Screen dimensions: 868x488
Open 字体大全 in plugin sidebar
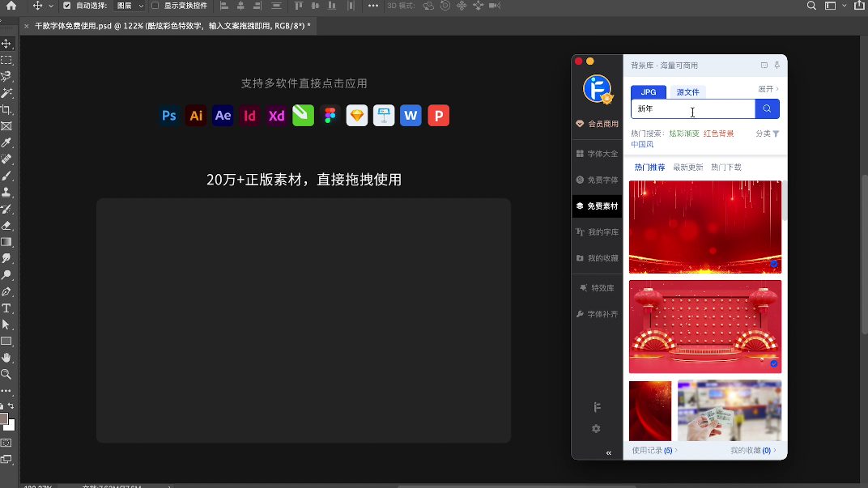click(x=597, y=154)
